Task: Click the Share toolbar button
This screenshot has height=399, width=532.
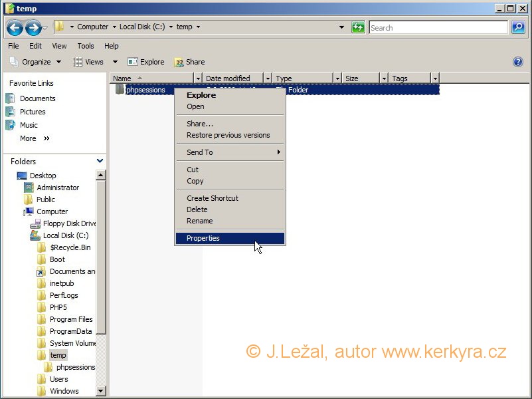Action: click(189, 62)
